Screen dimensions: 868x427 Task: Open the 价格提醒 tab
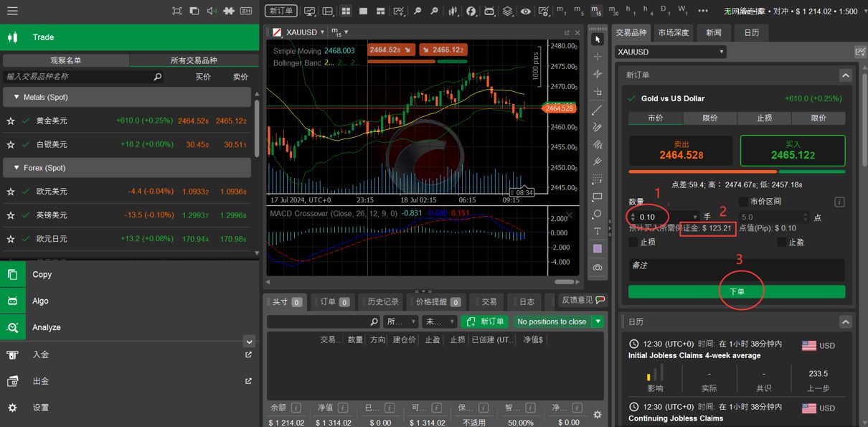(437, 302)
